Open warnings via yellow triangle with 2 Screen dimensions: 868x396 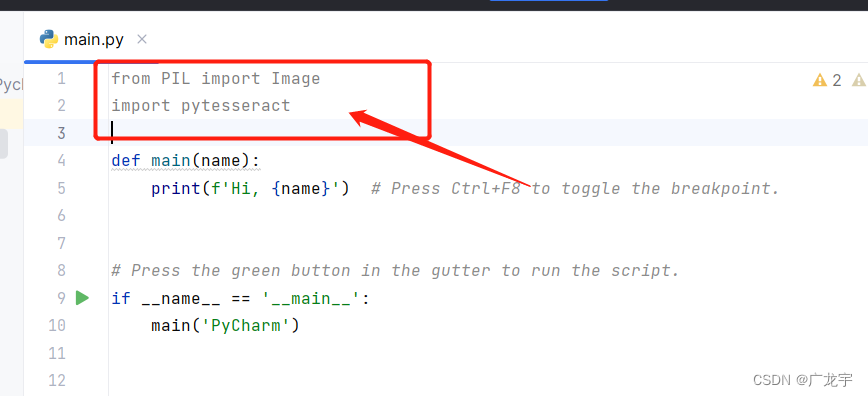coord(819,80)
